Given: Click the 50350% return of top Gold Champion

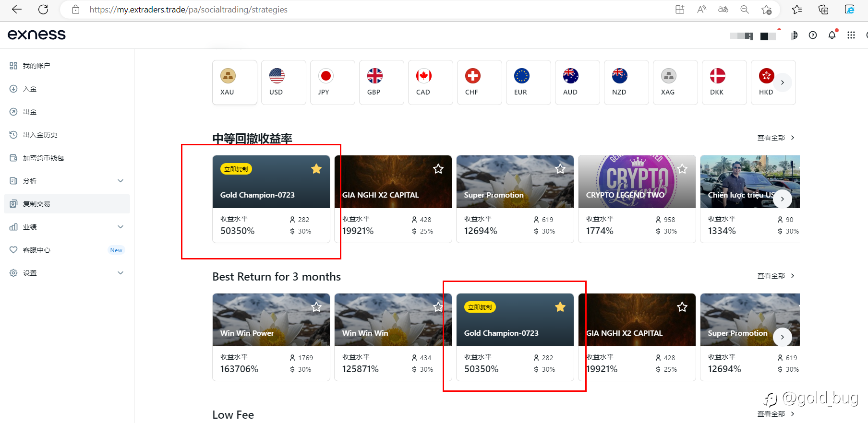Looking at the screenshot, I should (238, 231).
